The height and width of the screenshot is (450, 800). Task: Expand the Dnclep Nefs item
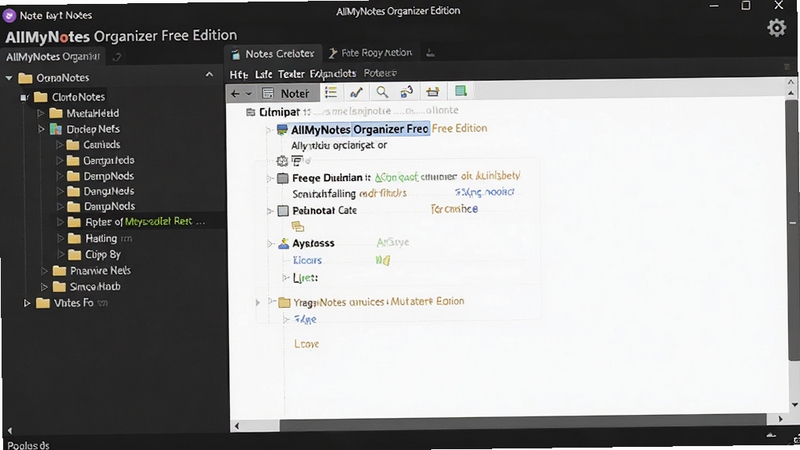[x=41, y=129]
